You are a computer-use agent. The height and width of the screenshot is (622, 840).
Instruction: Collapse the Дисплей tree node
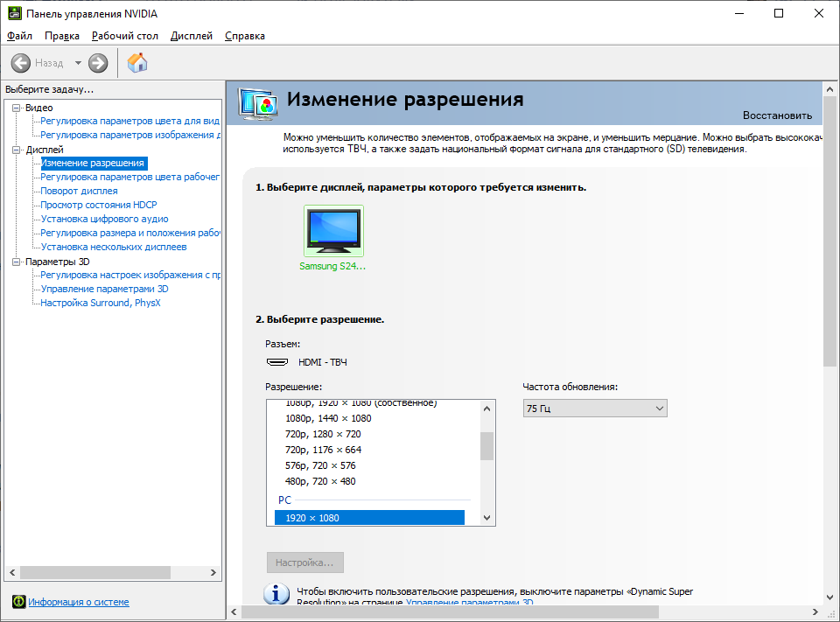[16, 150]
